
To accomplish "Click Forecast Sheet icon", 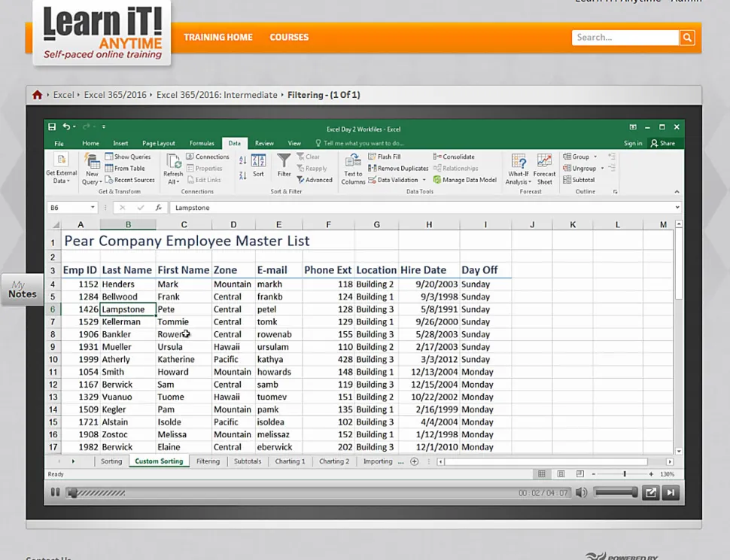I will (x=544, y=161).
